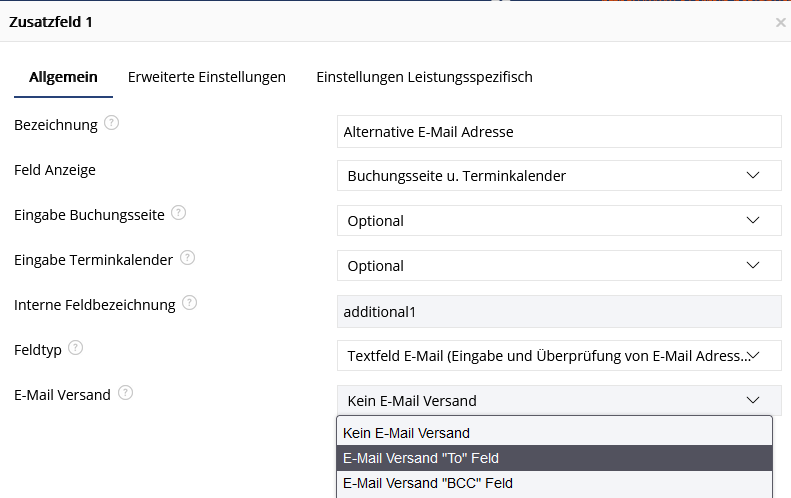The image size is (791, 498).
Task: Choose E-Mail Versand "To" Feld option
Action: (554, 458)
